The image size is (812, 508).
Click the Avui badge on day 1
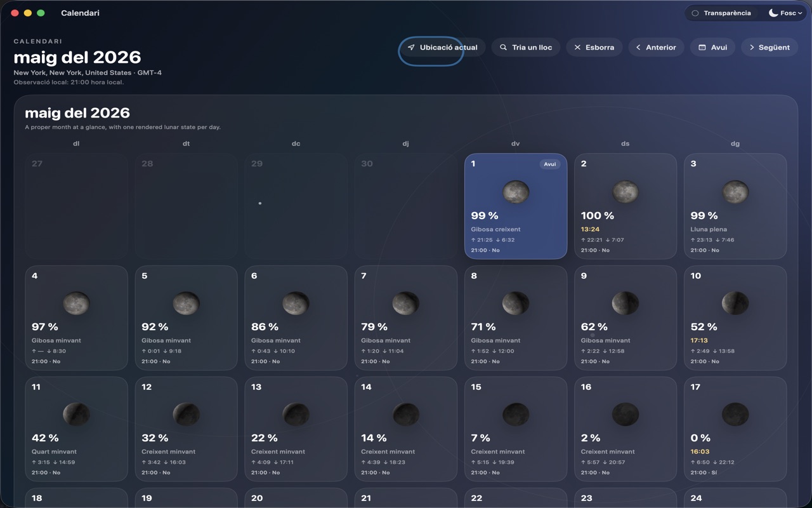550,164
